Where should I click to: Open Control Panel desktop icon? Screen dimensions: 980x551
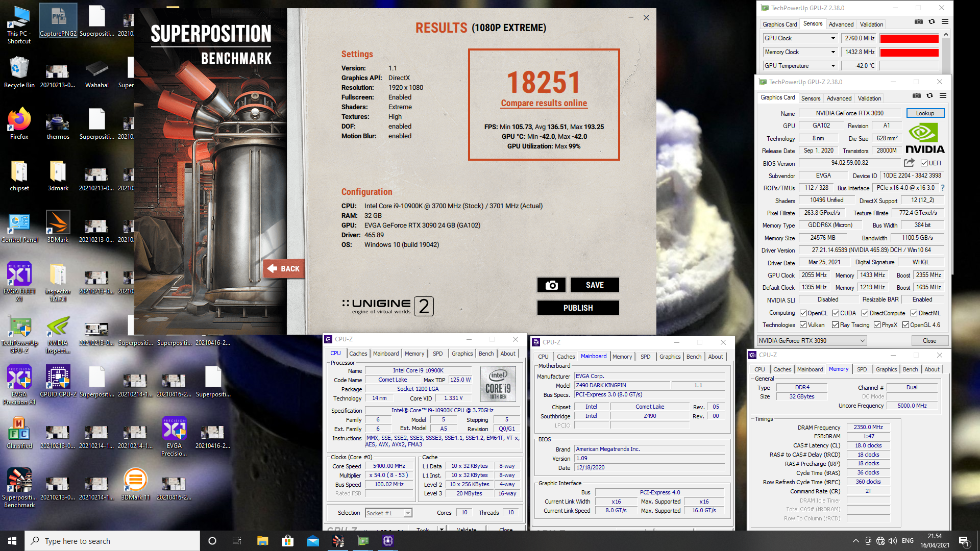coord(19,227)
